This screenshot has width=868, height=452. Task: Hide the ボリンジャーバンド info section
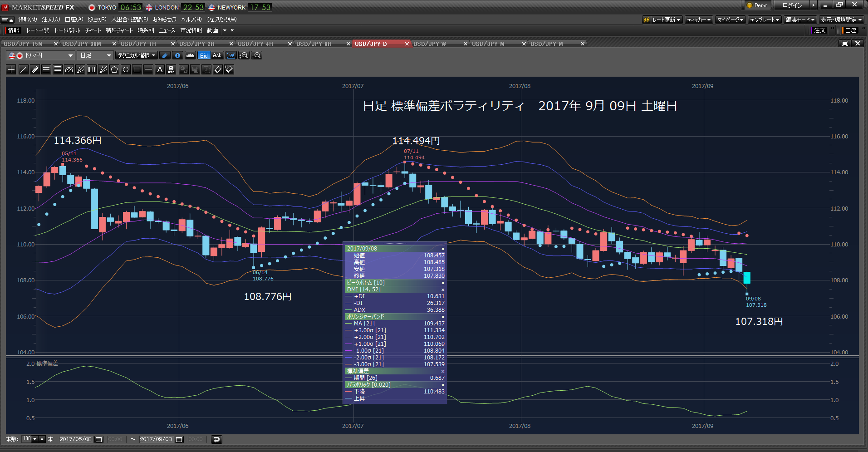click(x=443, y=317)
